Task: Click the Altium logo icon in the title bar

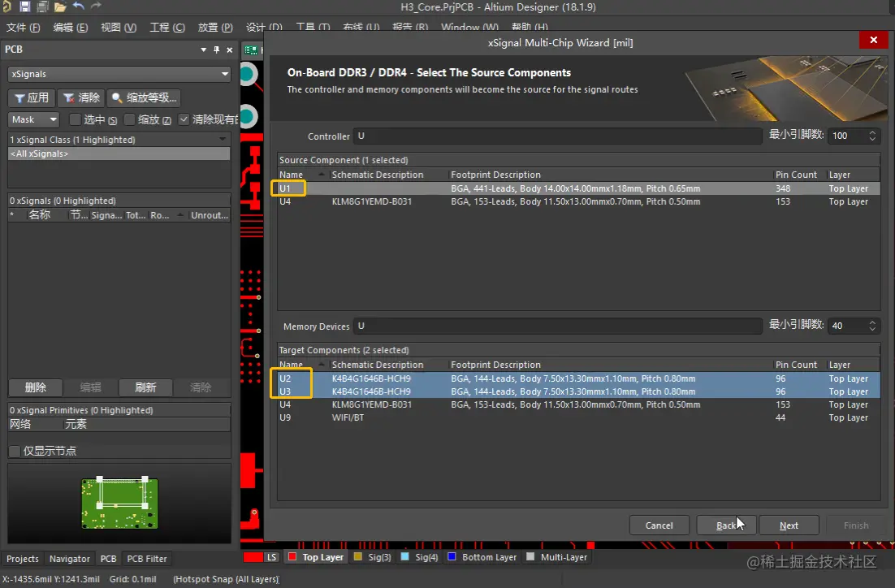Action: click(6, 6)
